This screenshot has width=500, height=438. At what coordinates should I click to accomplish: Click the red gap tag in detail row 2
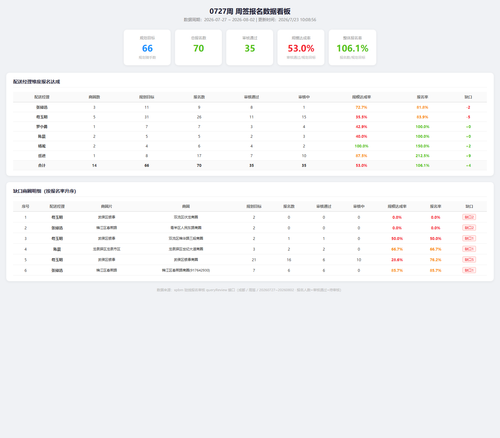(469, 228)
